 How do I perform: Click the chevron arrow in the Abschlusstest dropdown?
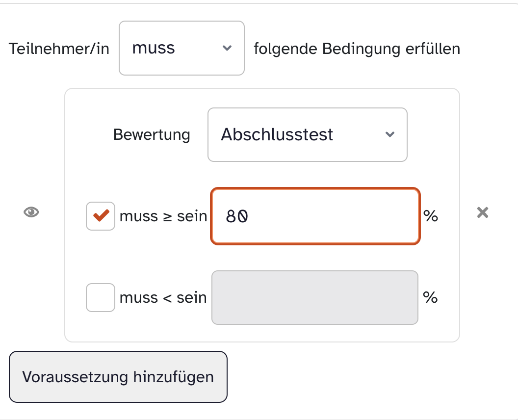(390, 134)
